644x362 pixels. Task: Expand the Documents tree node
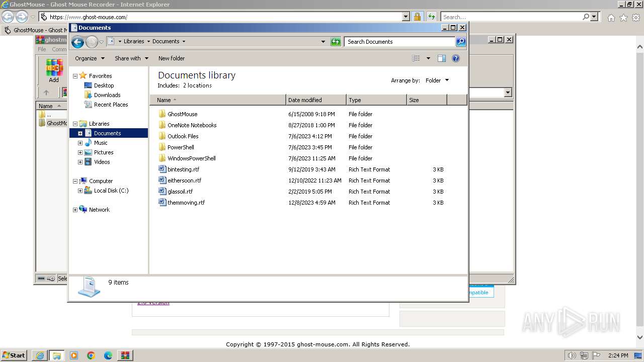pos(80,133)
